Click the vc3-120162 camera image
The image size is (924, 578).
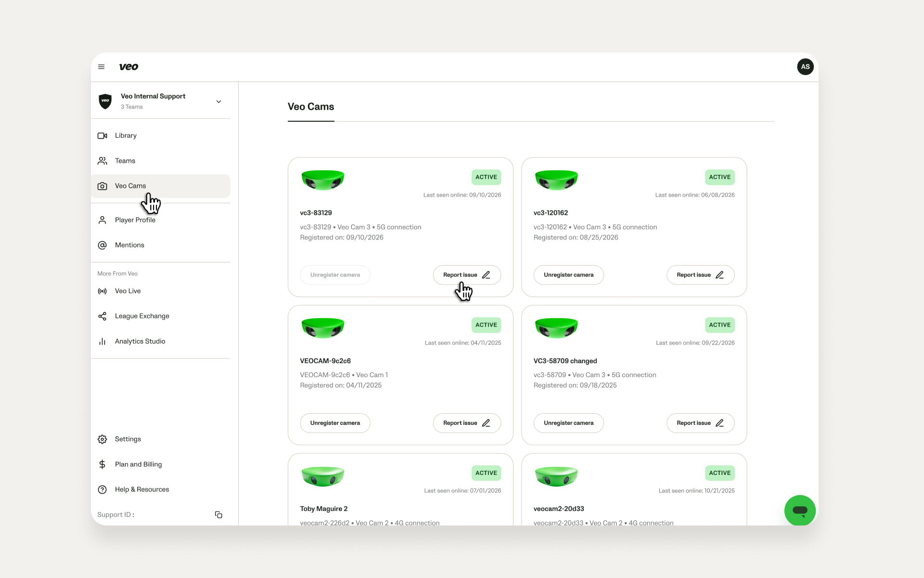point(556,180)
